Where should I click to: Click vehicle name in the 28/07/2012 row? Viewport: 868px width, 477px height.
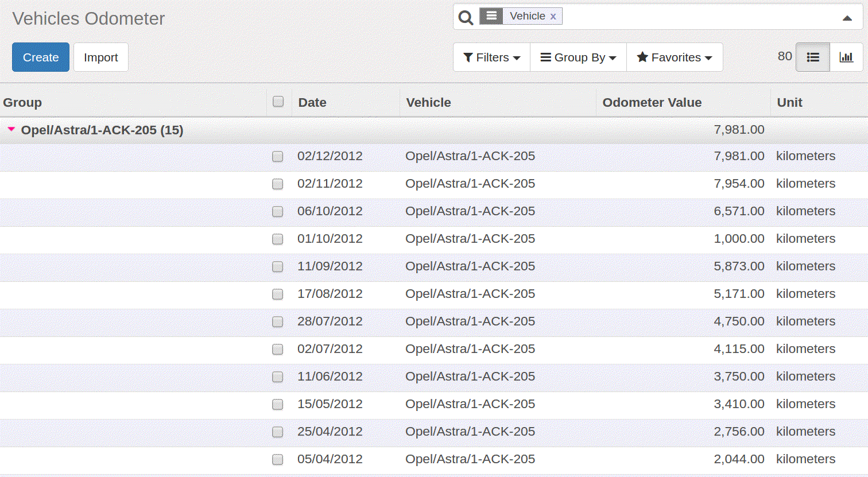click(x=470, y=321)
